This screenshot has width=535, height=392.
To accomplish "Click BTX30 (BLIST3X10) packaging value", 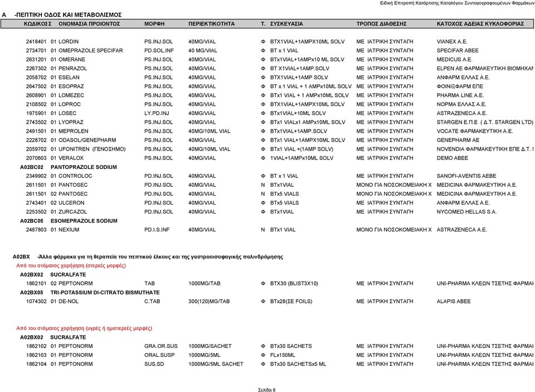I will 294,283.
